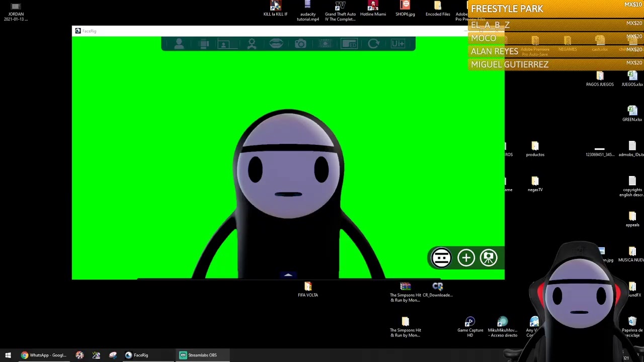Click FaceRig film strip recording icon

325,44
